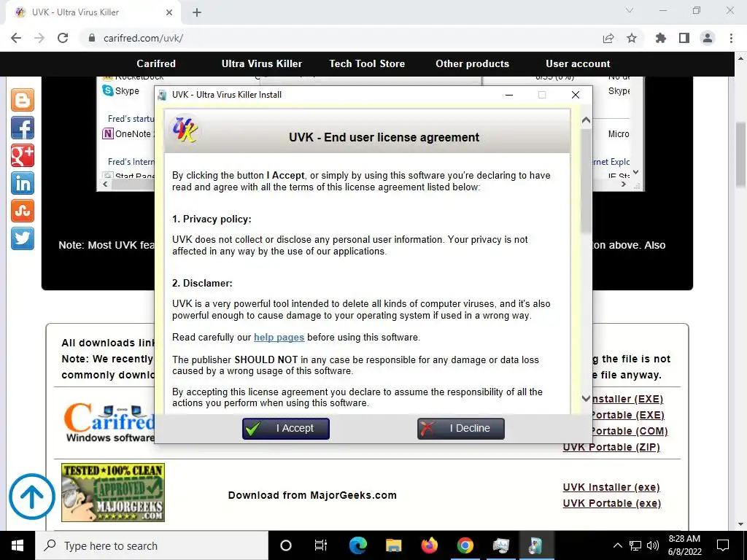Show hidden system tray icons
This screenshot has height=560, width=747.
[x=617, y=545]
